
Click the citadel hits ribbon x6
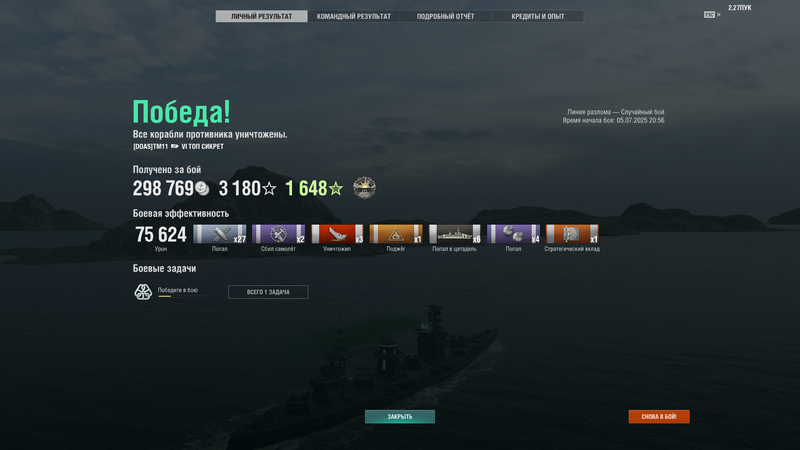(x=455, y=234)
